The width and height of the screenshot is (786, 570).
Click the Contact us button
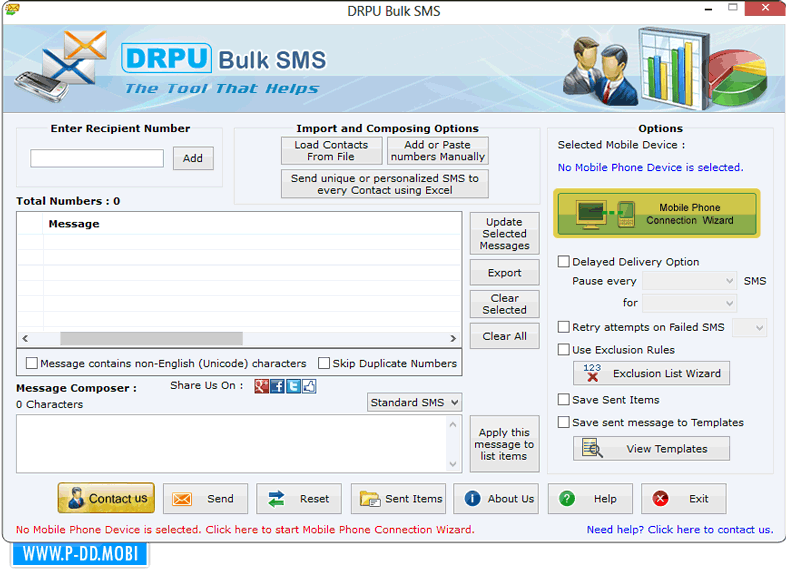106,498
